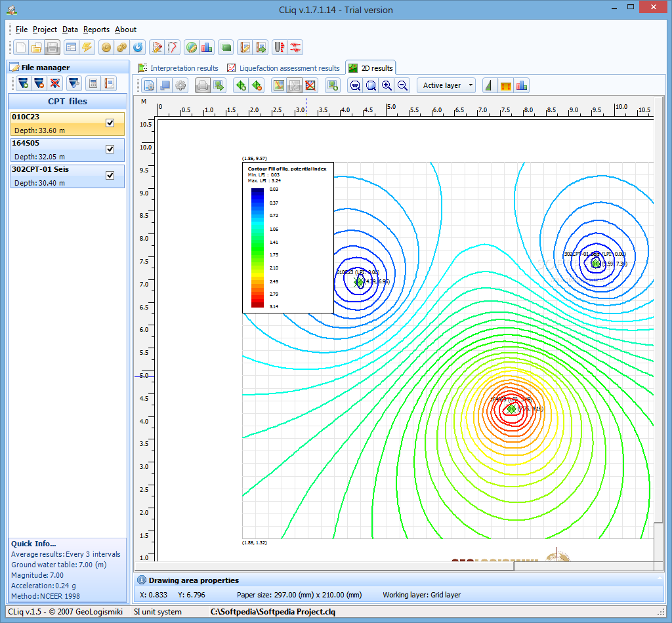This screenshot has height=623, width=672.
Task: Click the contour map delete red X icon
Action: click(x=310, y=86)
